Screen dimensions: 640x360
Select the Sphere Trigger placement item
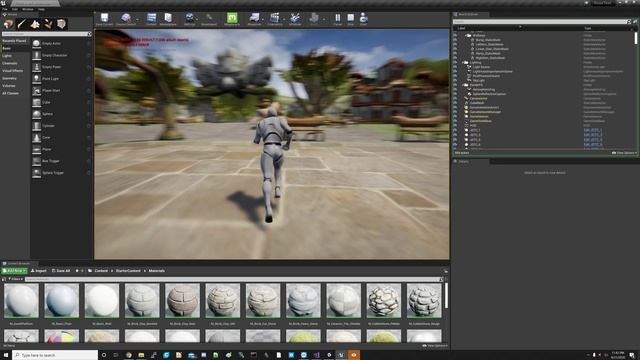click(61, 173)
